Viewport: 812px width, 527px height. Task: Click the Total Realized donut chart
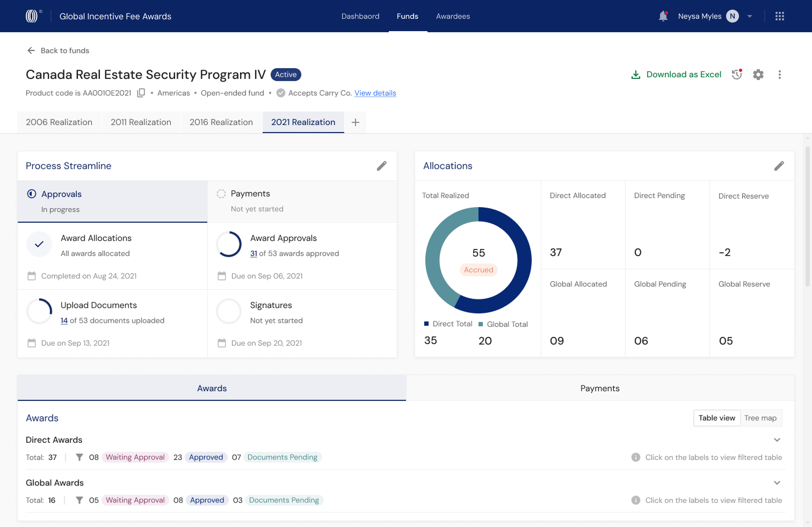[479, 260]
